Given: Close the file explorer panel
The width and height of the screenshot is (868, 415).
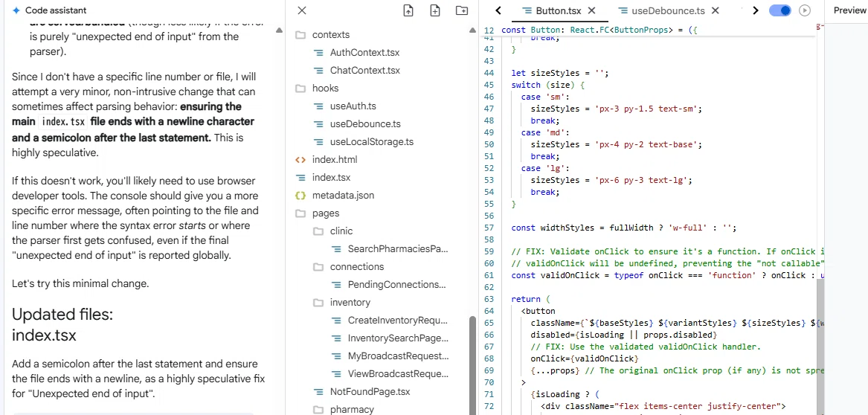Looking at the screenshot, I should point(302,10).
